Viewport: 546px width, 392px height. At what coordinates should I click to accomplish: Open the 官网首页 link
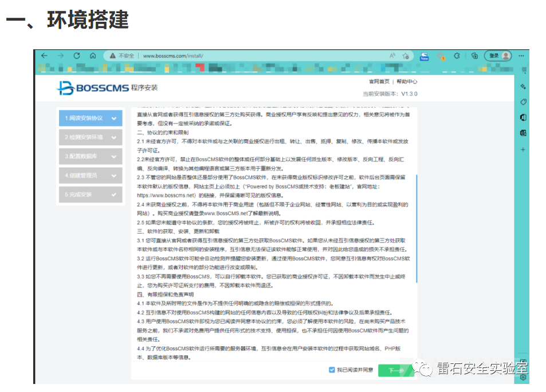379,81
